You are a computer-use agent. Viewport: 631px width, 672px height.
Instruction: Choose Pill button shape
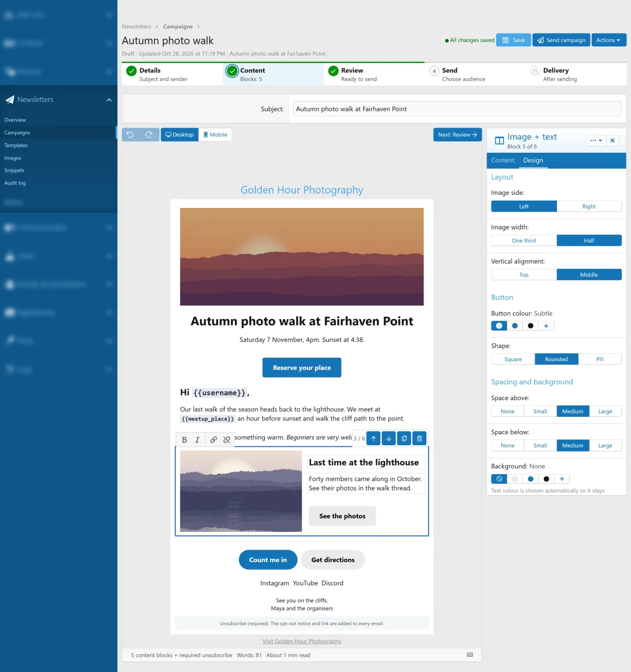(x=600, y=359)
